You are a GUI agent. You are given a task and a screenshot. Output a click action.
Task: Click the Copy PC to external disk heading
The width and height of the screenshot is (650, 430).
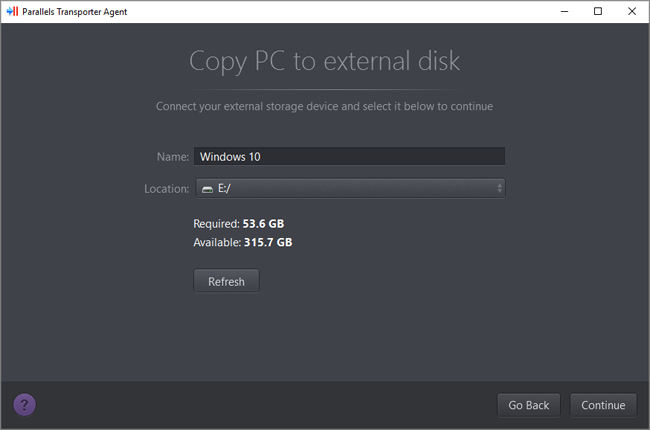[x=325, y=61]
